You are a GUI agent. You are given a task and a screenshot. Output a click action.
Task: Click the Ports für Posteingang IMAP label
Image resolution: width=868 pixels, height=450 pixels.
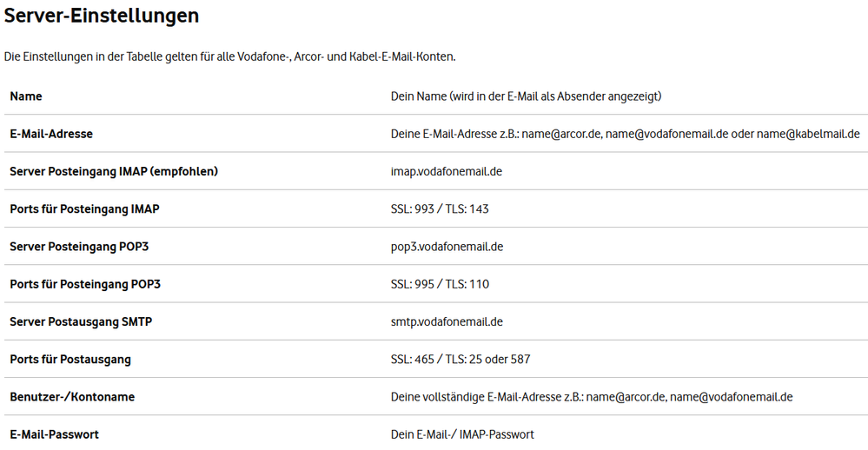click(84, 208)
